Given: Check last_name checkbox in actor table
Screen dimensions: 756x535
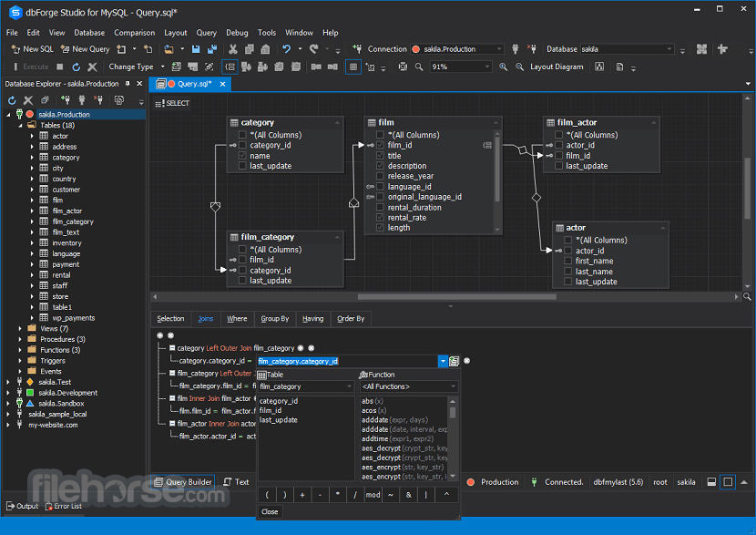Looking at the screenshot, I should pyautogui.click(x=568, y=272).
